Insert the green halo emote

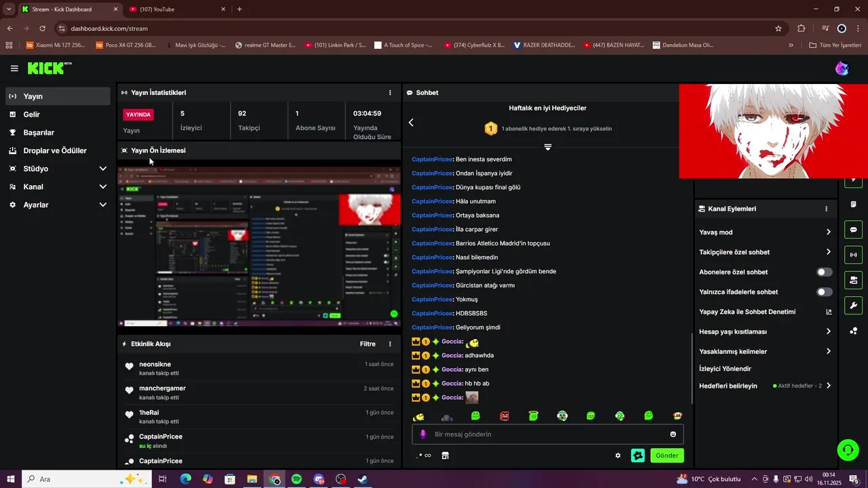coord(534,416)
